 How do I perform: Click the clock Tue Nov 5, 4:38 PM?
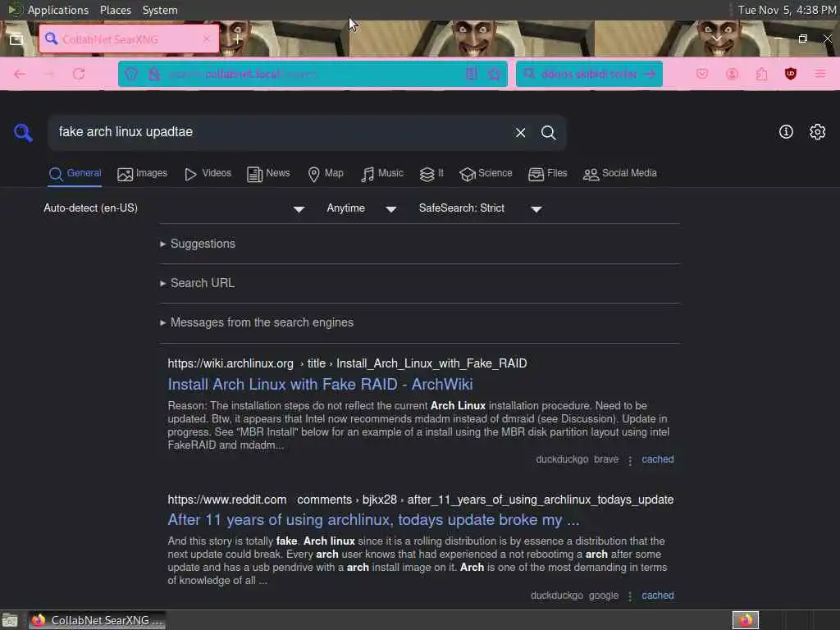[x=787, y=10]
